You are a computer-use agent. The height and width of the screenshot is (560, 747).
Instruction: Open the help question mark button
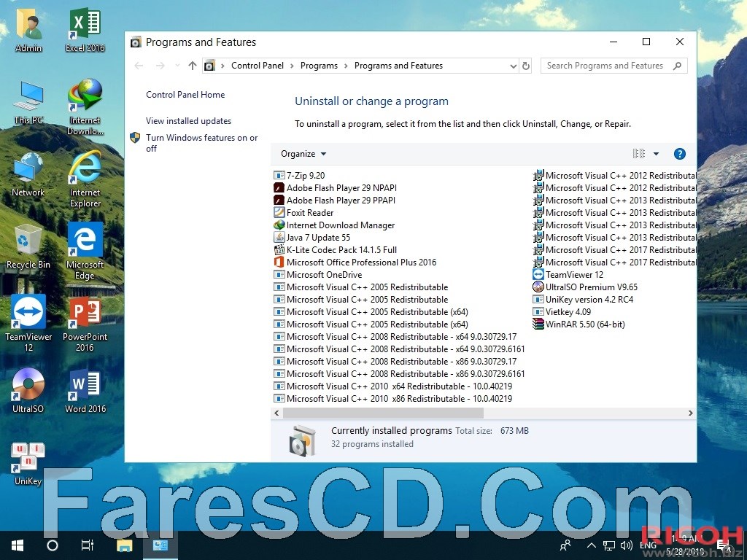[x=679, y=154]
